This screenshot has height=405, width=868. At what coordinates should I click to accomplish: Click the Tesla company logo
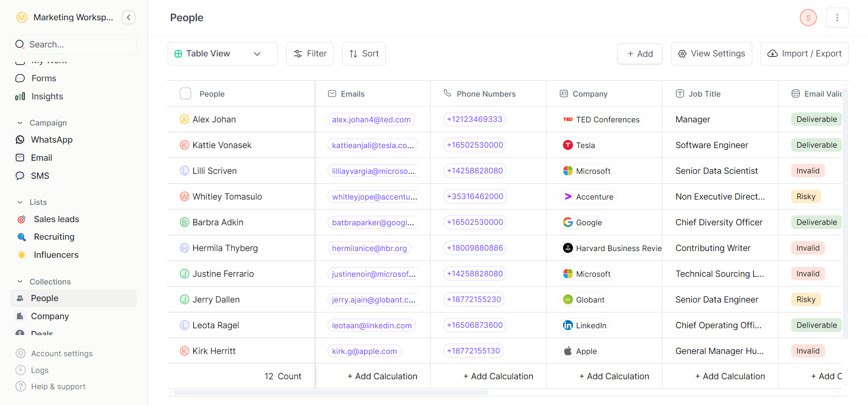coord(568,145)
